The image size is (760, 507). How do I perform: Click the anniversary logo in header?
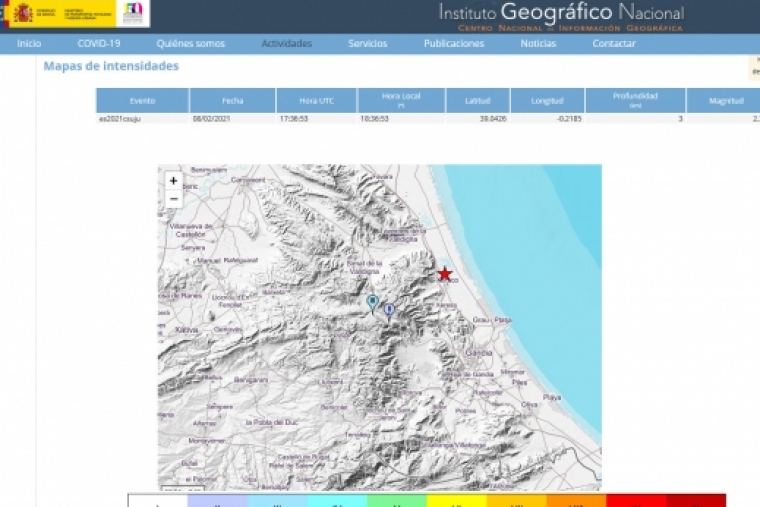133,13
